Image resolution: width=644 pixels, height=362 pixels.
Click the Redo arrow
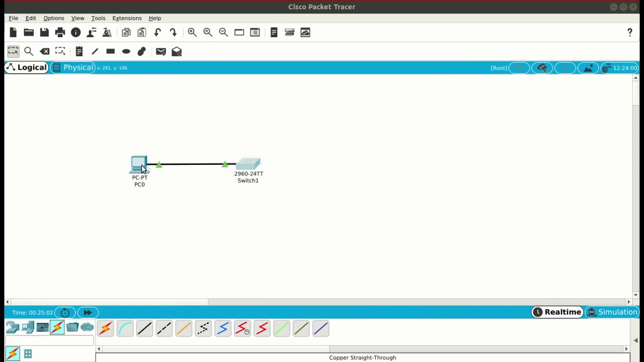click(x=173, y=33)
